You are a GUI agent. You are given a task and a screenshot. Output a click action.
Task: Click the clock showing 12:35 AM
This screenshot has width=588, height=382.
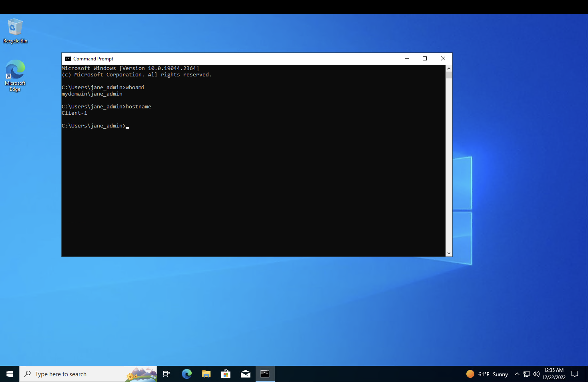coord(554,374)
